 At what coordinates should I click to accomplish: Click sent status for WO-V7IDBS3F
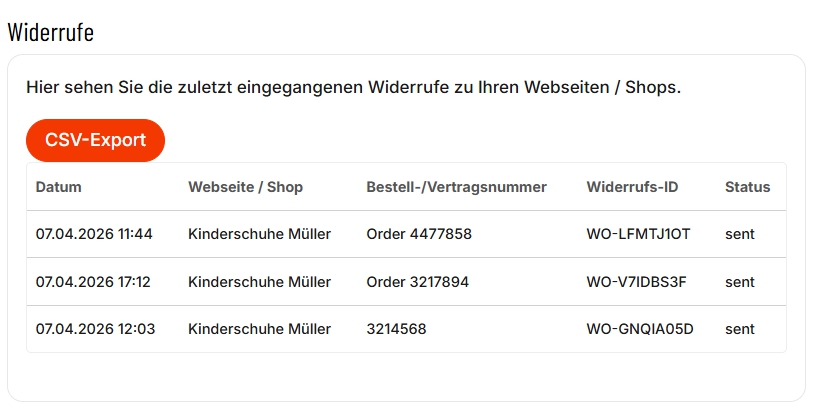pos(740,282)
